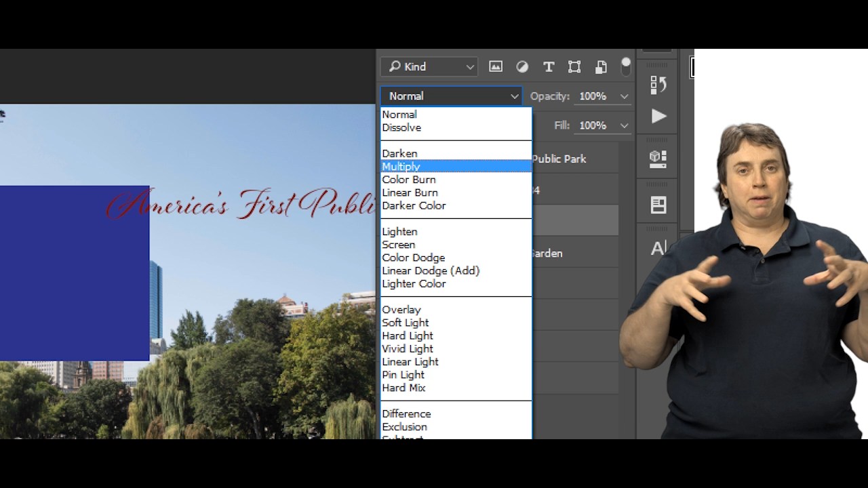Click the Fill 100% value field
Image resolution: width=868 pixels, height=488 pixels.
(x=593, y=125)
